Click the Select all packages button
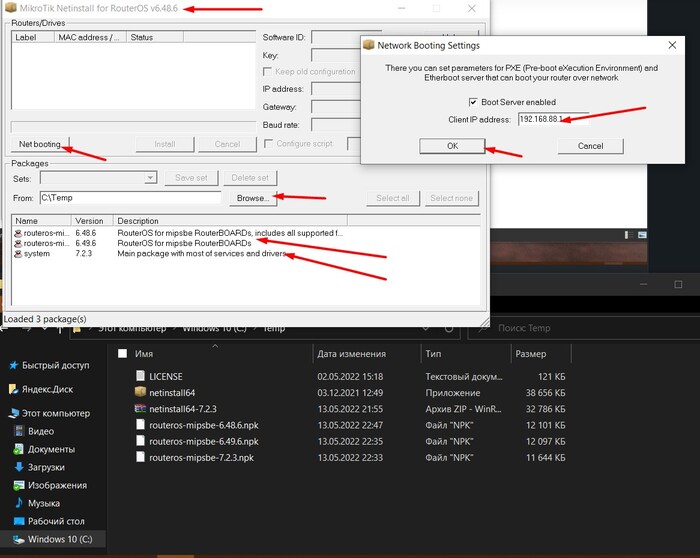The height and width of the screenshot is (558, 700). (x=393, y=198)
